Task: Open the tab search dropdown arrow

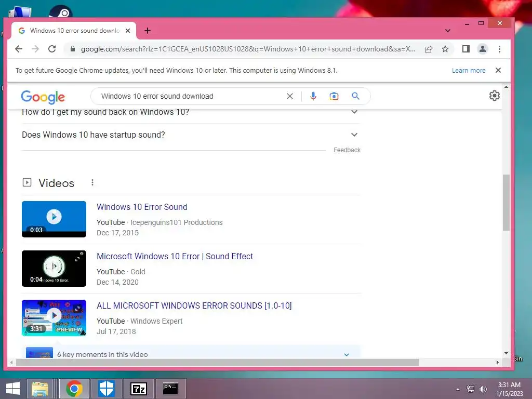Action: point(448,31)
